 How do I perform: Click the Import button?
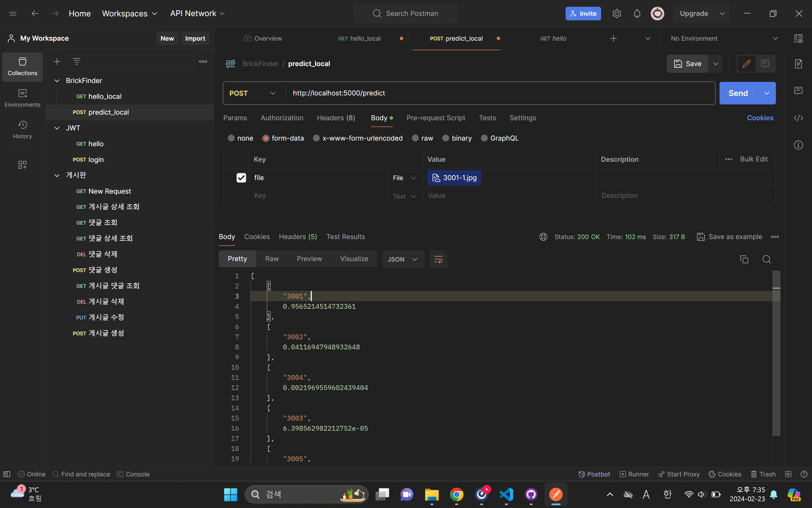point(195,38)
